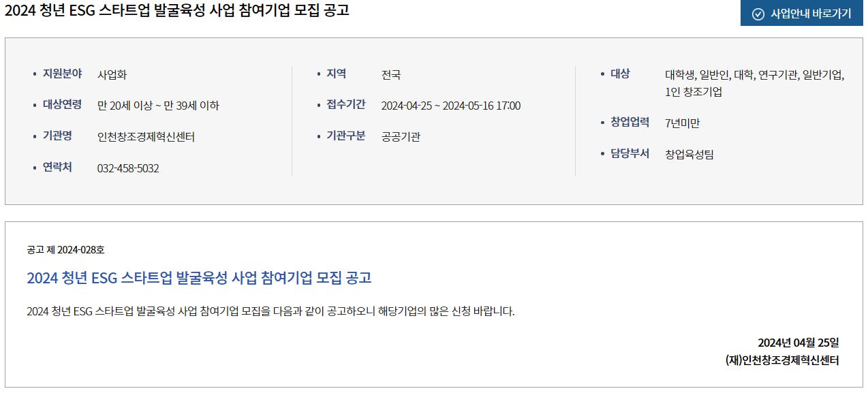Screen dimensions: 868x393
Task: Click the checkmark icon in 사업안내 바로가기
Action: coord(758,14)
